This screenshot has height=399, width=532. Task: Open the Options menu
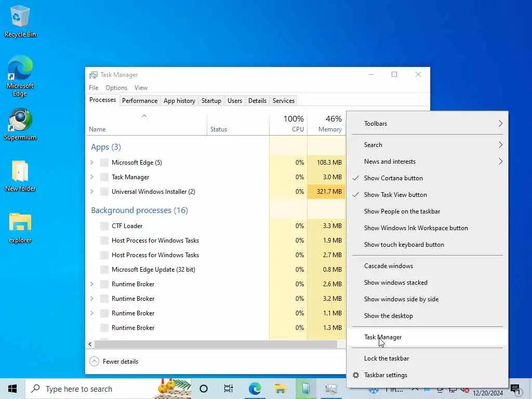[x=116, y=88]
